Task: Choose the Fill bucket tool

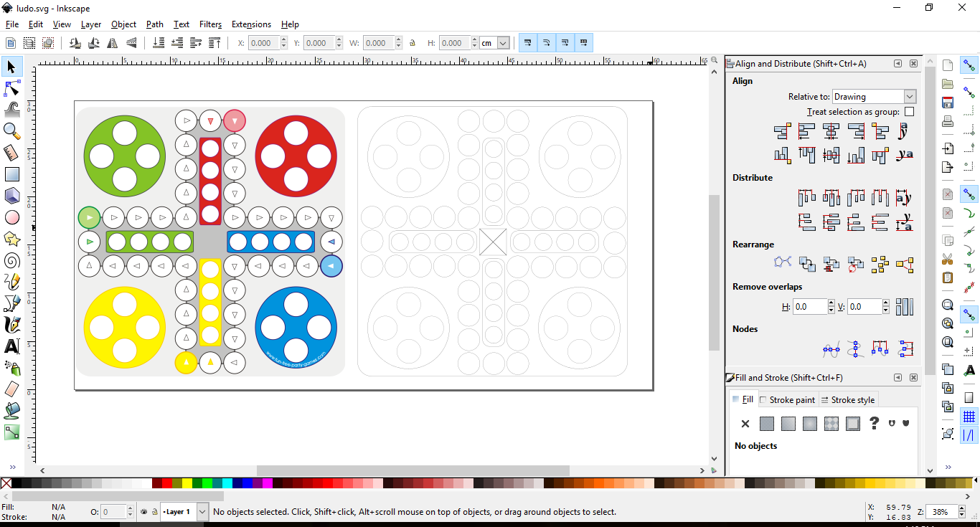Action: 11,410
